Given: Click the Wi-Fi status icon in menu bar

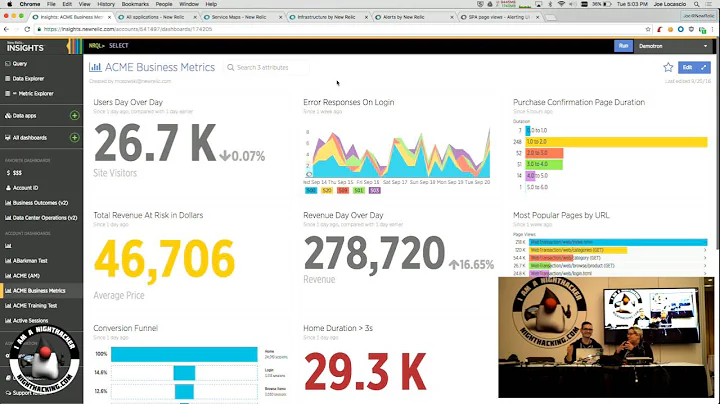Looking at the screenshot, I should click(x=561, y=4).
